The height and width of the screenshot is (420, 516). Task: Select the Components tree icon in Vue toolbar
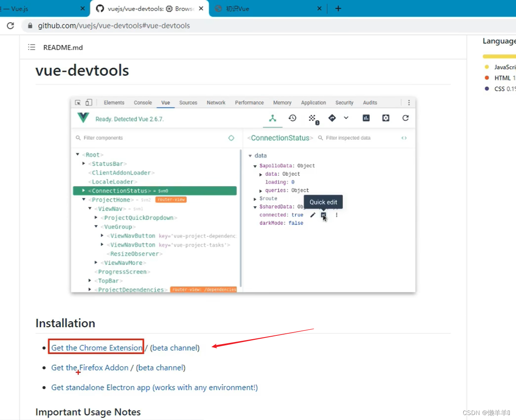tap(272, 118)
